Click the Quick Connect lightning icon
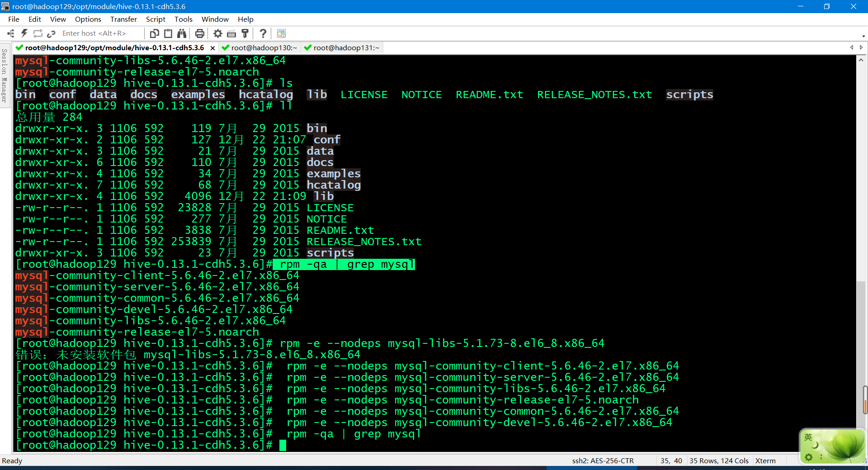 coord(24,33)
